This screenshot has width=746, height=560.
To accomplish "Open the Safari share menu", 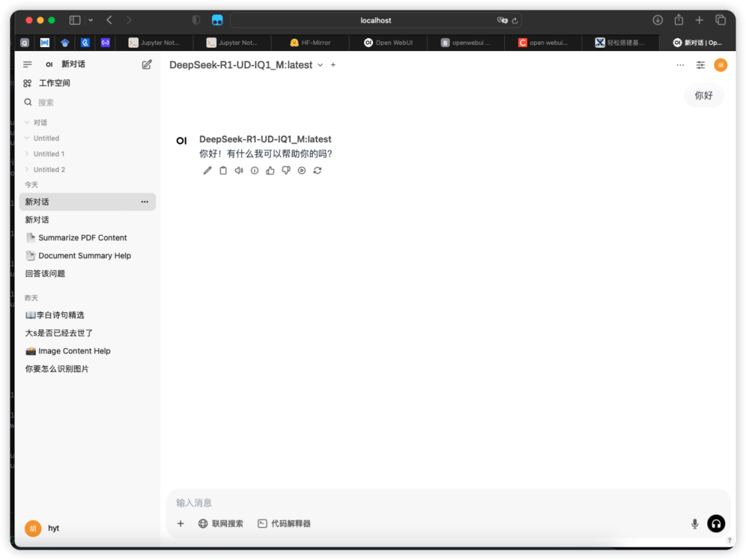I will 678,20.
